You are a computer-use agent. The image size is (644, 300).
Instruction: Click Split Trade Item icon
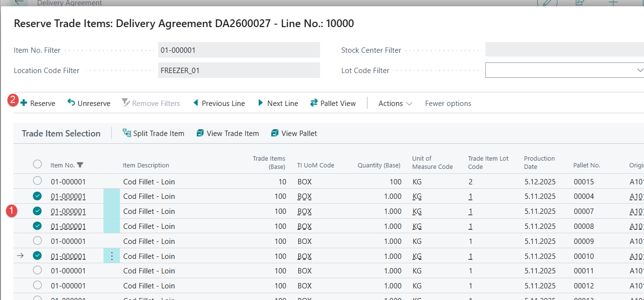[127, 133]
